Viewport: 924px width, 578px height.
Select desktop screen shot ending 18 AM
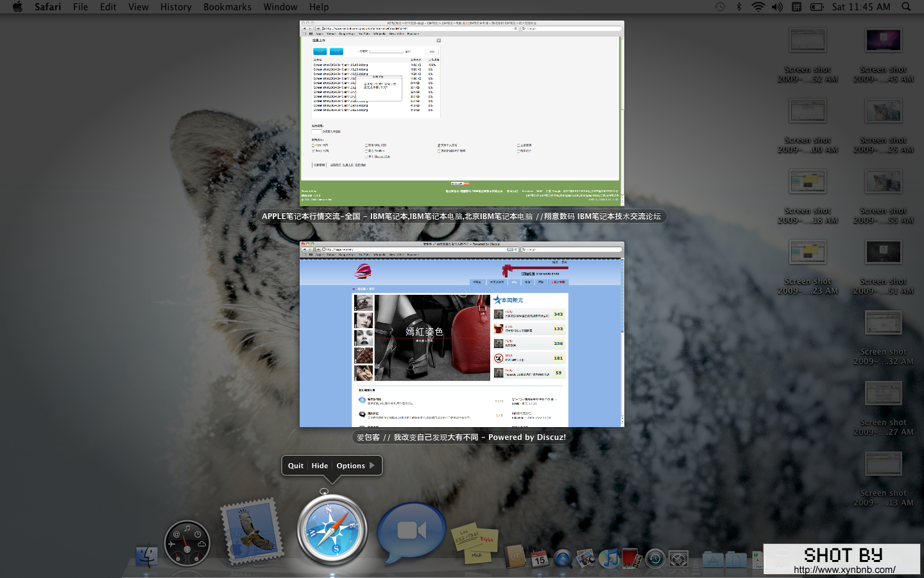(808, 197)
